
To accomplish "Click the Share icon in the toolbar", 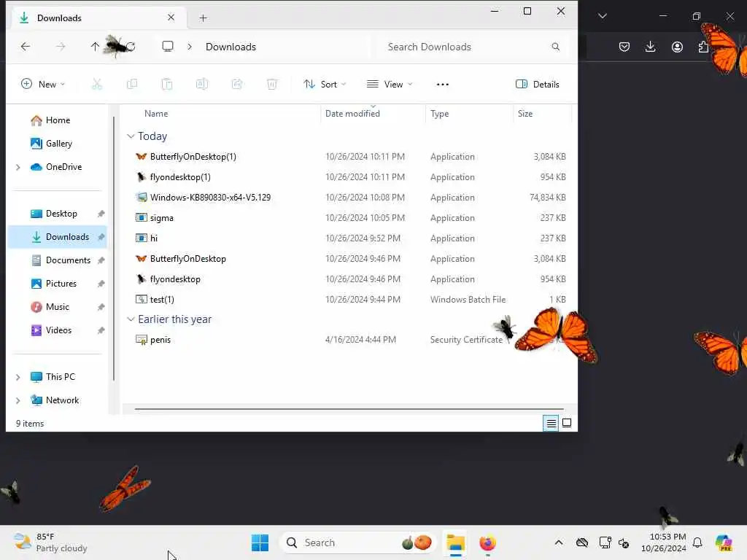I will tap(237, 85).
